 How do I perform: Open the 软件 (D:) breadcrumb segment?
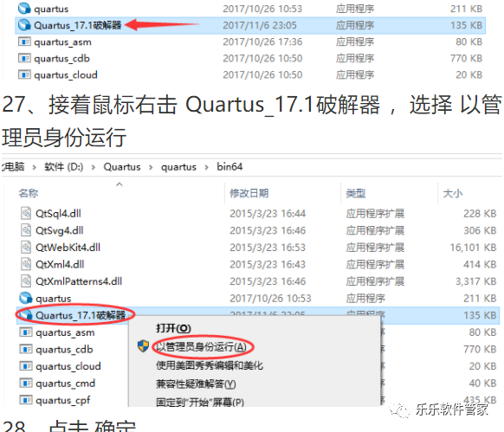(x=63, y=167)
